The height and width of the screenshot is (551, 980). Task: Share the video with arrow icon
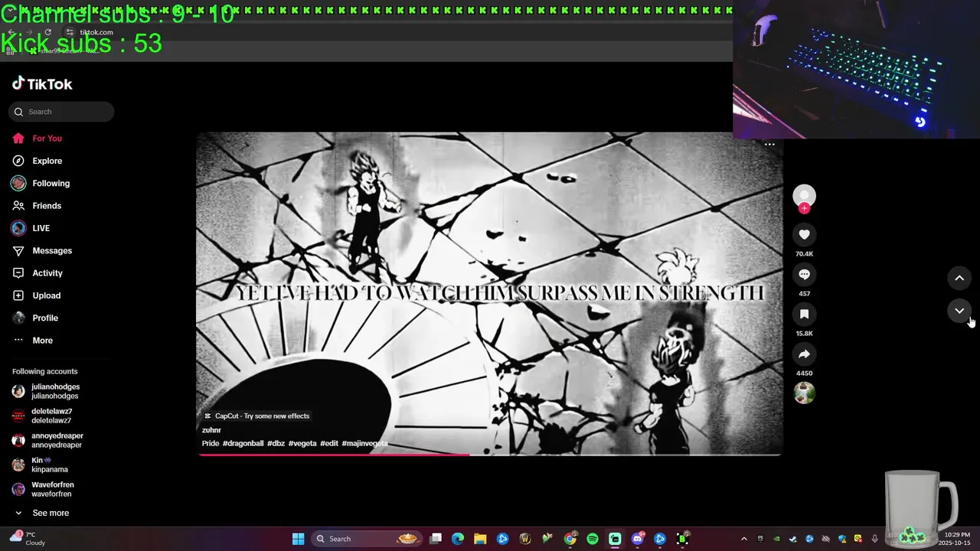click(804, 354)
